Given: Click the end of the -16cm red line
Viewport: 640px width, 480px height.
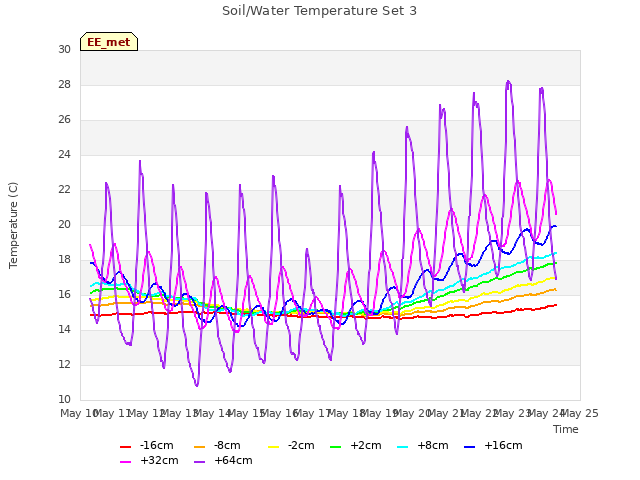Looking at the screenshot, I should click(556, 305).
